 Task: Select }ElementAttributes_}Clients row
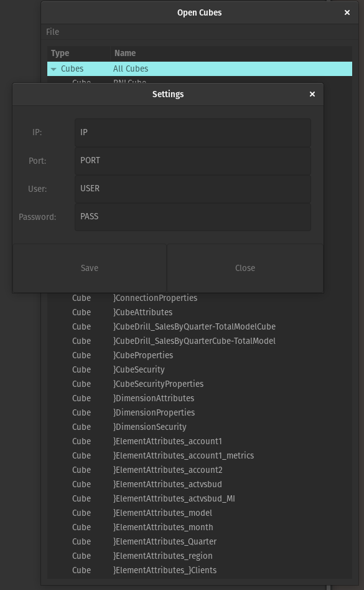click(x=200, y=570)
